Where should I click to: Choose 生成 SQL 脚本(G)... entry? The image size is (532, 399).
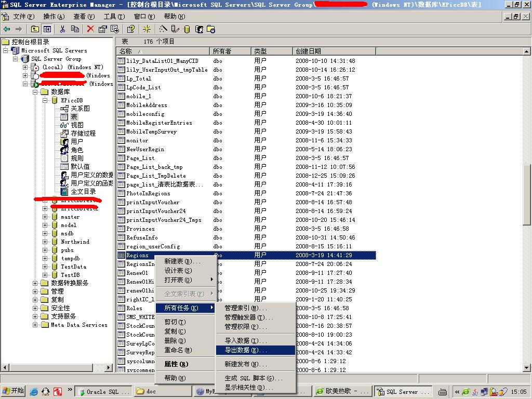point(255,378)
